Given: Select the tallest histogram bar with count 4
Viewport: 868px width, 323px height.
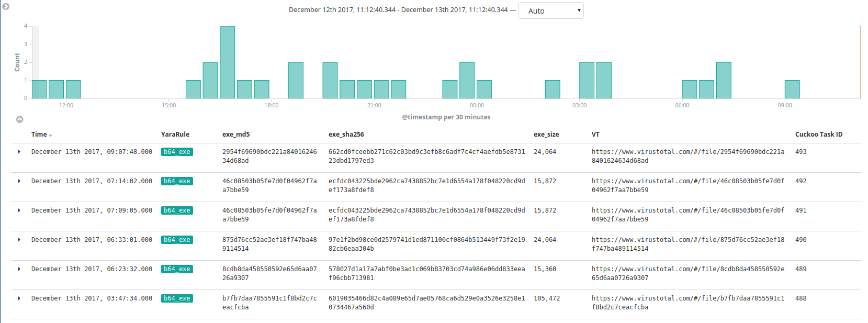Looking at the screenshot, I should pyautogui.click(x=228, y=62).
